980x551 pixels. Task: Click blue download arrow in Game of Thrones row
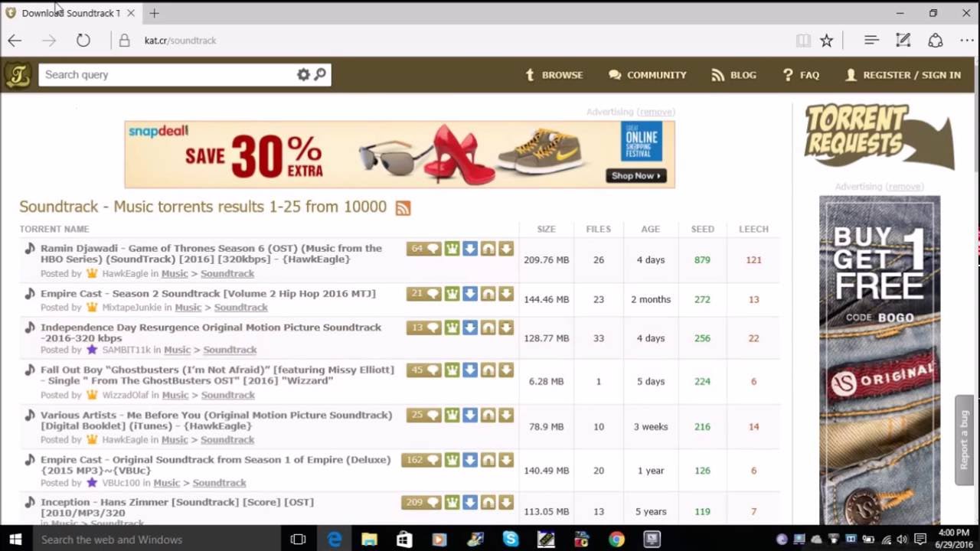click(x=470, y=249)
